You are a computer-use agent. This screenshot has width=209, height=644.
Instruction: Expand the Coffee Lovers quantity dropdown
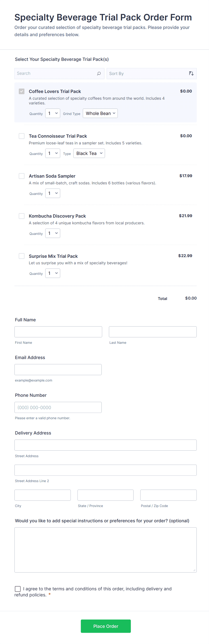(x=53, y=113)
